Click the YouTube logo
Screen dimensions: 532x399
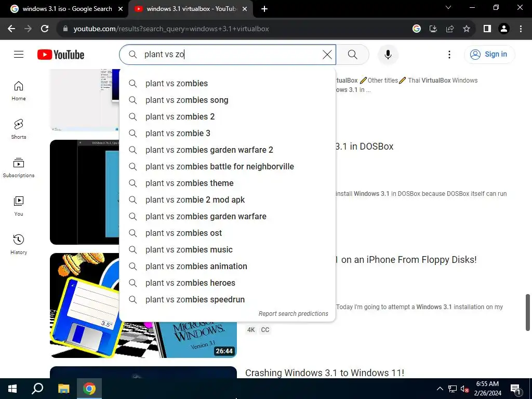[x=61, y=55]
